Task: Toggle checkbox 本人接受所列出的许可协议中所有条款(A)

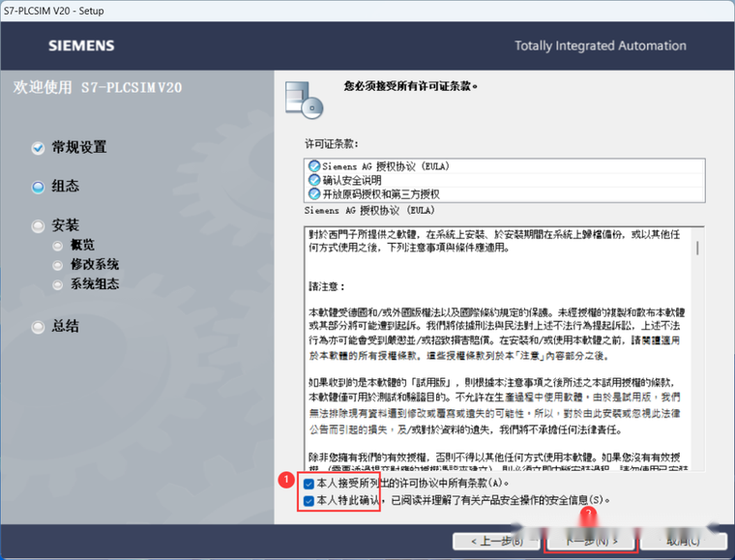Action: click(x=309, y=484)
